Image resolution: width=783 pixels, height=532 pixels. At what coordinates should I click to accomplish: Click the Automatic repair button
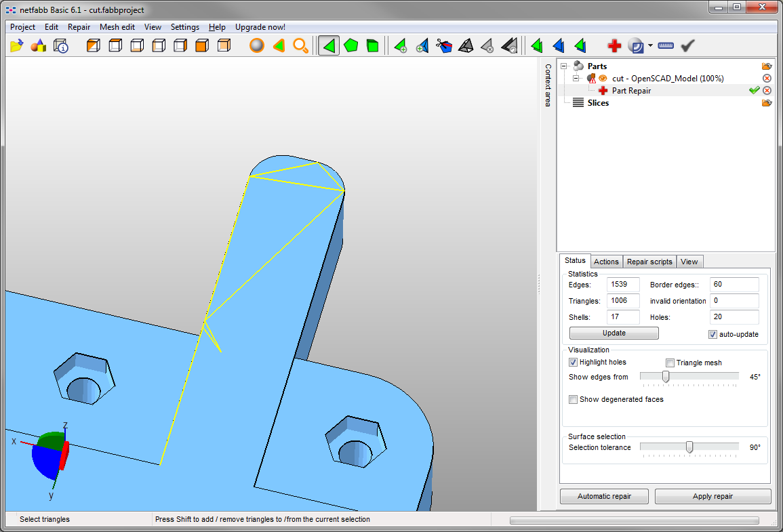[604, 496]
